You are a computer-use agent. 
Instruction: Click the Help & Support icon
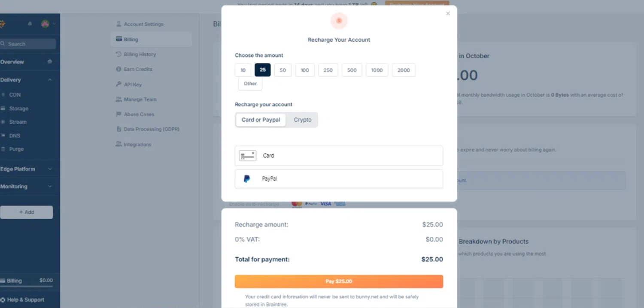tap(2, 300)
